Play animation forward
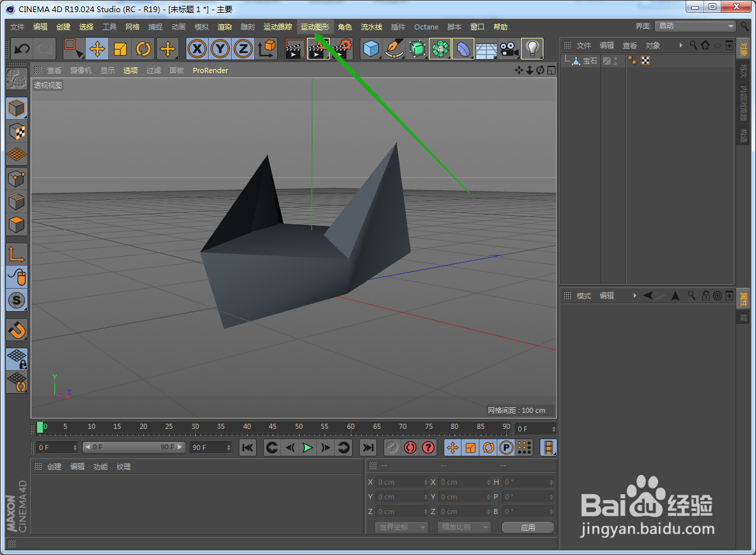This screenshot has width=756, height=555. pyautogui.click(x=307, y=447)
